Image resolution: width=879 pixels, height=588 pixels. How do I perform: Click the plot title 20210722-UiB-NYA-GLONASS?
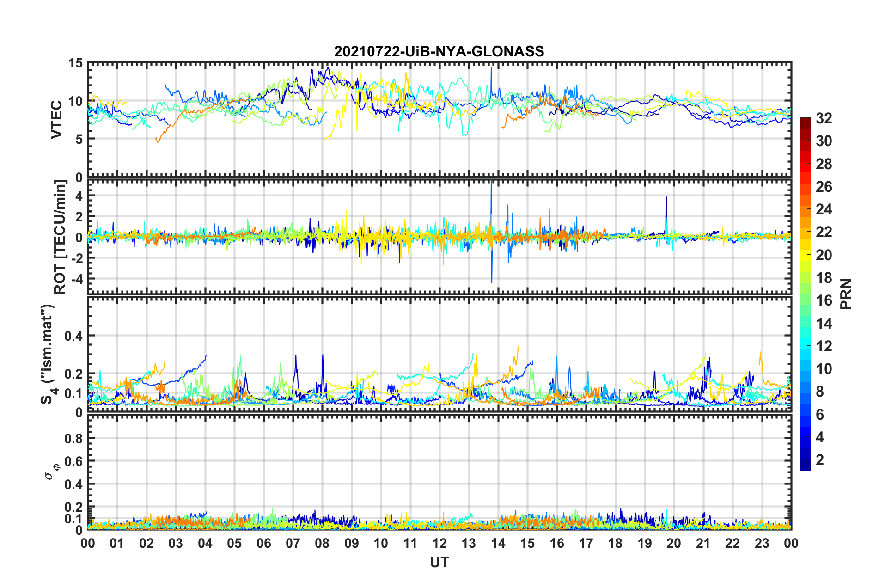pyautogui.click(x=439, y=51)
